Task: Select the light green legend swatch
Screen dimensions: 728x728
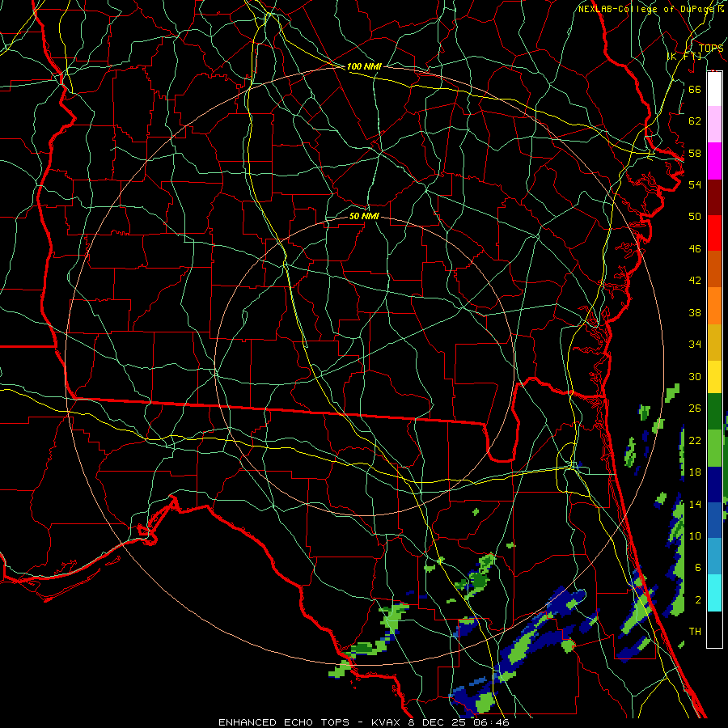Action: pos(714,448)
